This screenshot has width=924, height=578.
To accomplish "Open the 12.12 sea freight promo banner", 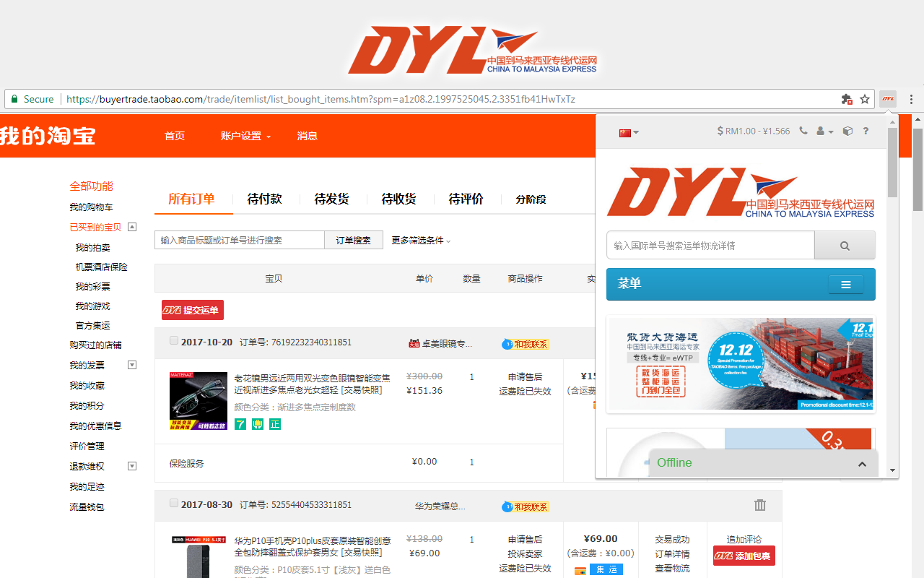I will click(x=741, y=364).
